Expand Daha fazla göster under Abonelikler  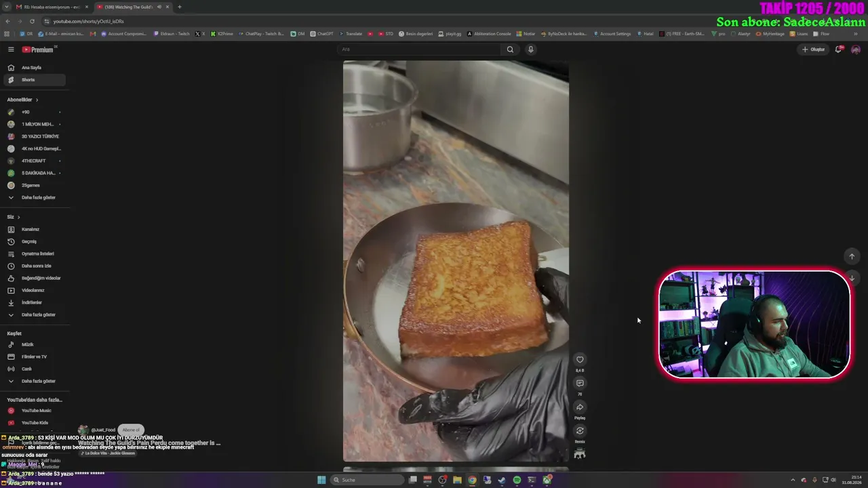tap(34, 197)
